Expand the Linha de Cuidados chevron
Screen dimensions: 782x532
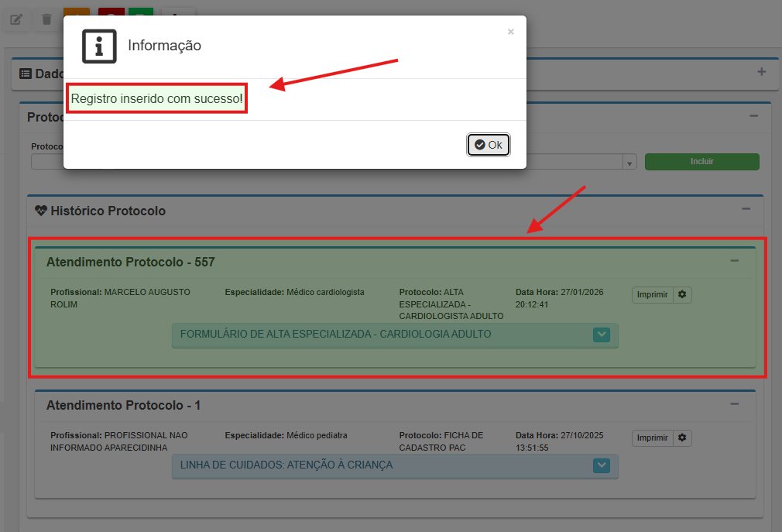click(x=602, y=465)
